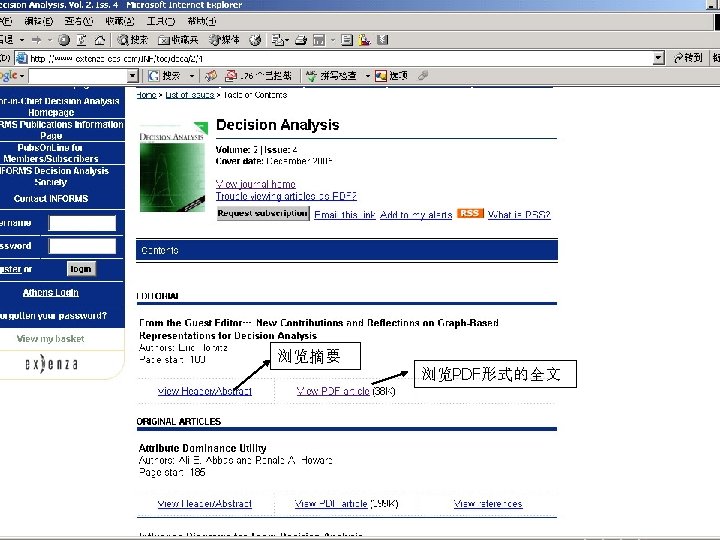Viewport: 720px width, 540px height.
Task: Expand the address bar URL dropdown
Action: tap(659, 58)
